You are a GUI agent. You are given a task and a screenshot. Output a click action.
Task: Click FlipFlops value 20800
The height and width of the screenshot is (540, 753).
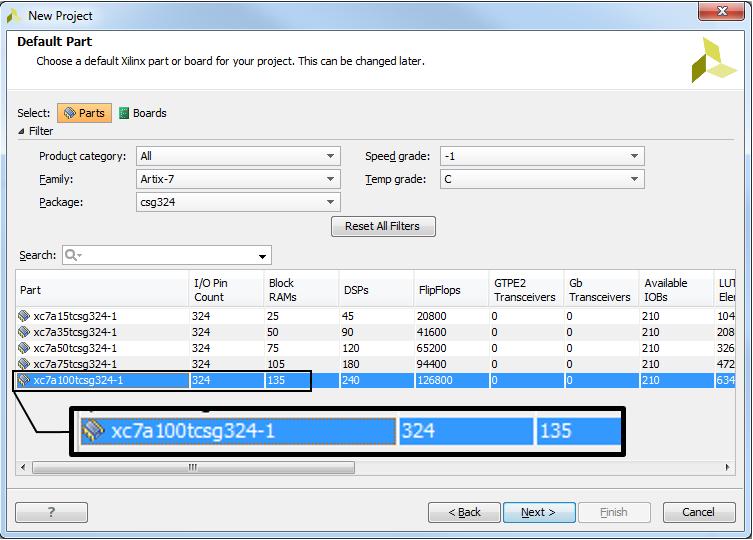click(x=431, y=316)
